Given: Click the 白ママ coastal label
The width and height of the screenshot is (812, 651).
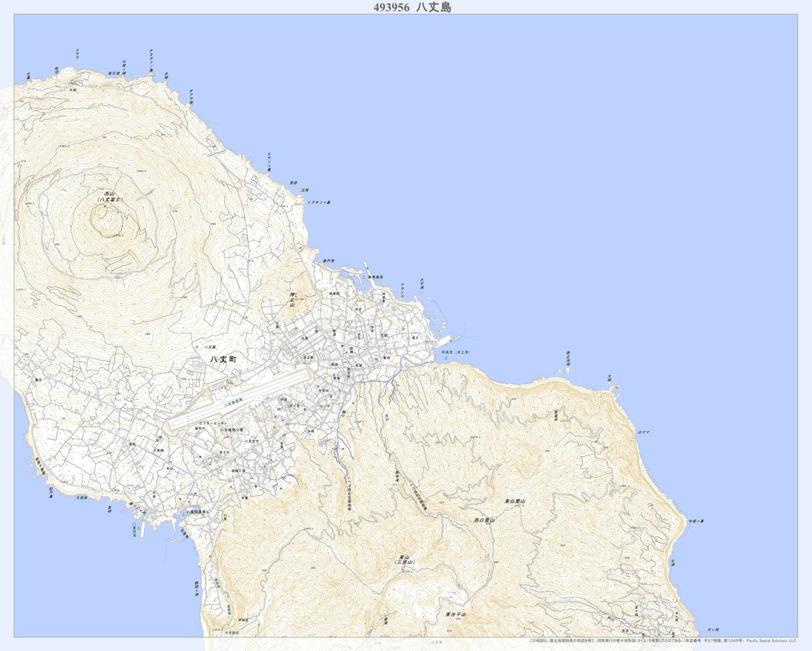Looking at the screenshot, I should click(x=643, y=432).
